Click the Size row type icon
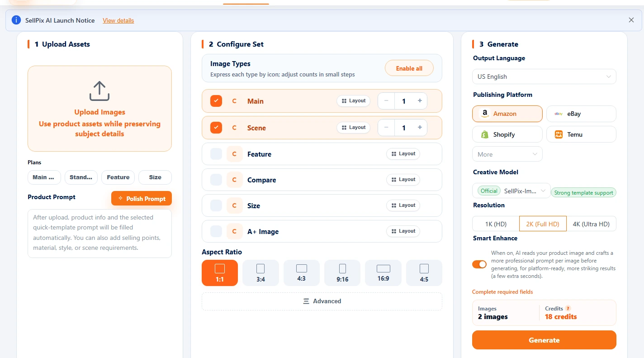644x358 pixels. click(x=234, y=206)
